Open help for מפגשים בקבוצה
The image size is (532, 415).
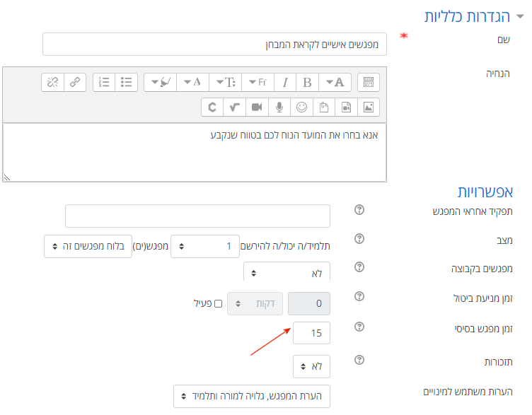tap(359, 267)
